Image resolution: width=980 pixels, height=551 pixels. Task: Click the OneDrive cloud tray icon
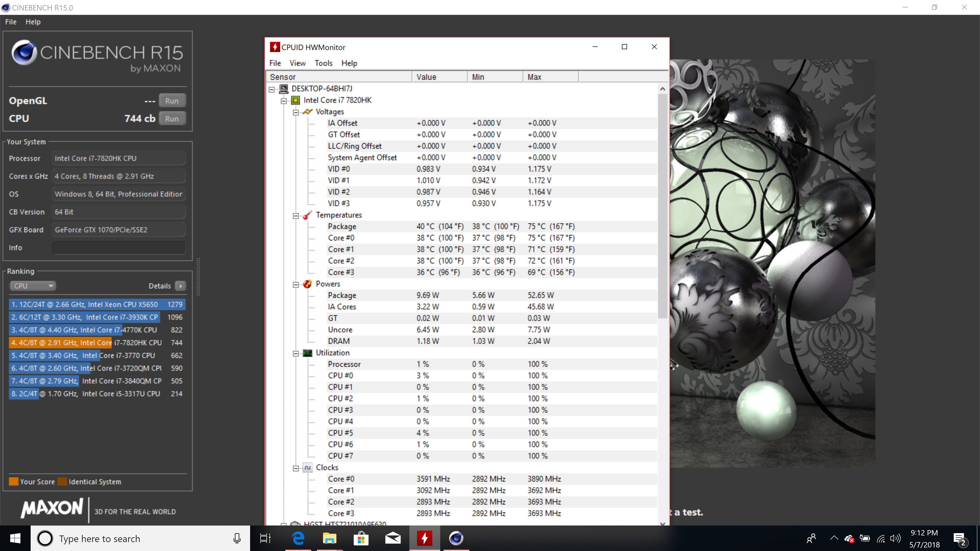[x=849, y=539]
